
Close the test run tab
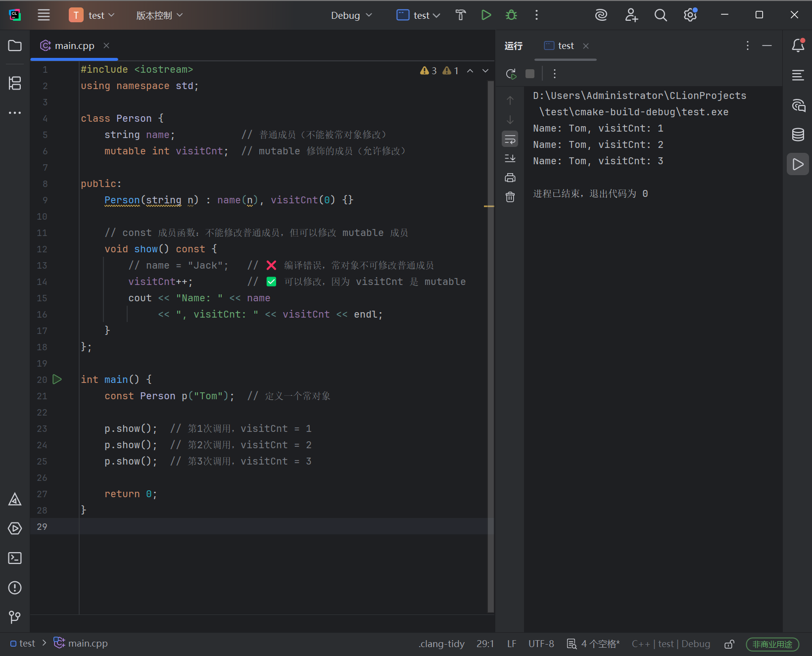click(x=586, y=46)
